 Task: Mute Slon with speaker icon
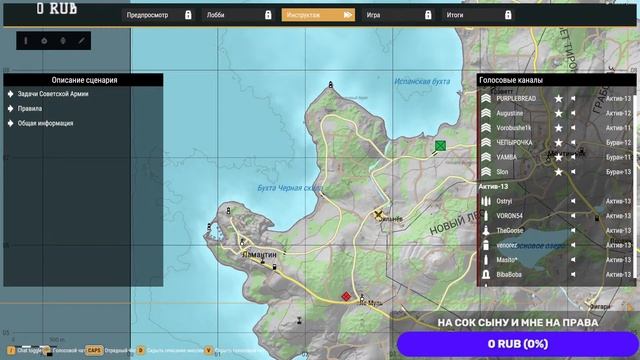point(573,172)
